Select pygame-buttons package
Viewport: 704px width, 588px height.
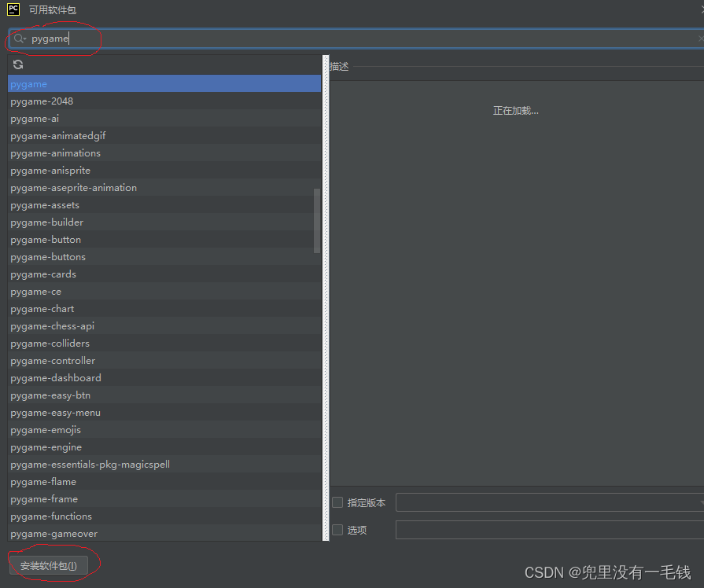pos(164,257)
